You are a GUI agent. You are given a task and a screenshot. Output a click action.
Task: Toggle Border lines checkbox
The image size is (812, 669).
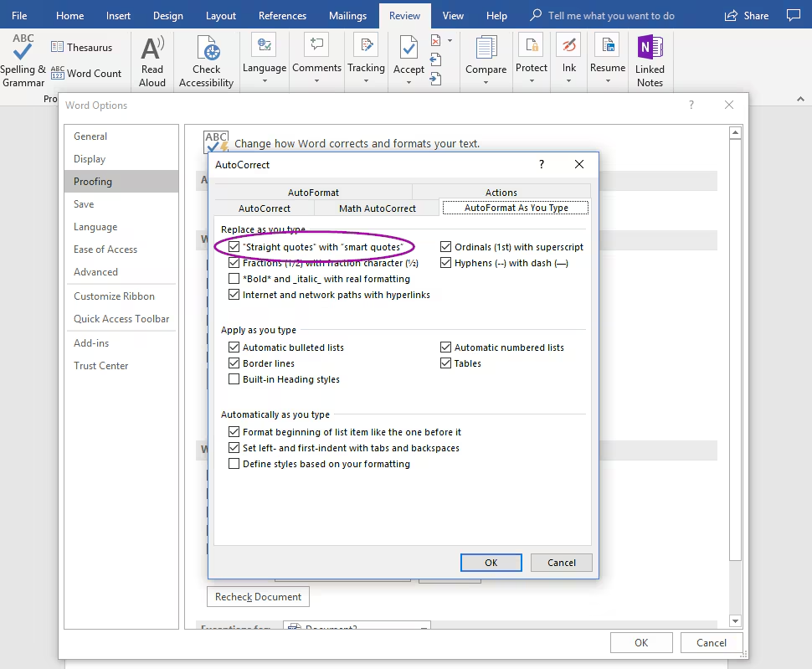point(234,363)
